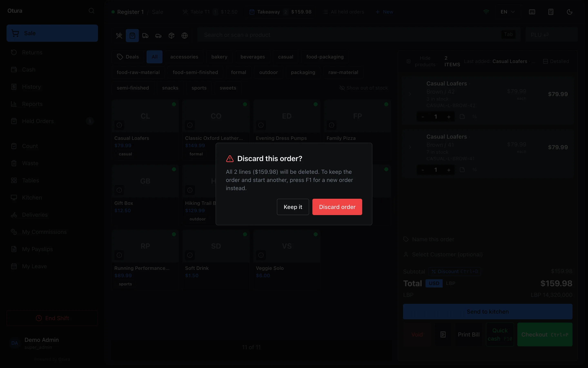Open on-screen keyboard icon in header

[x=532, y=12]
